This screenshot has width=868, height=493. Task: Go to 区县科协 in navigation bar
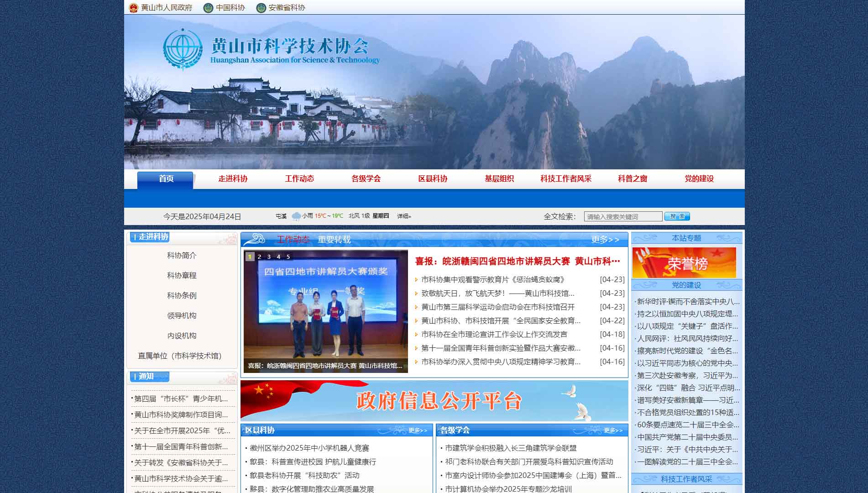coord(433,179)
